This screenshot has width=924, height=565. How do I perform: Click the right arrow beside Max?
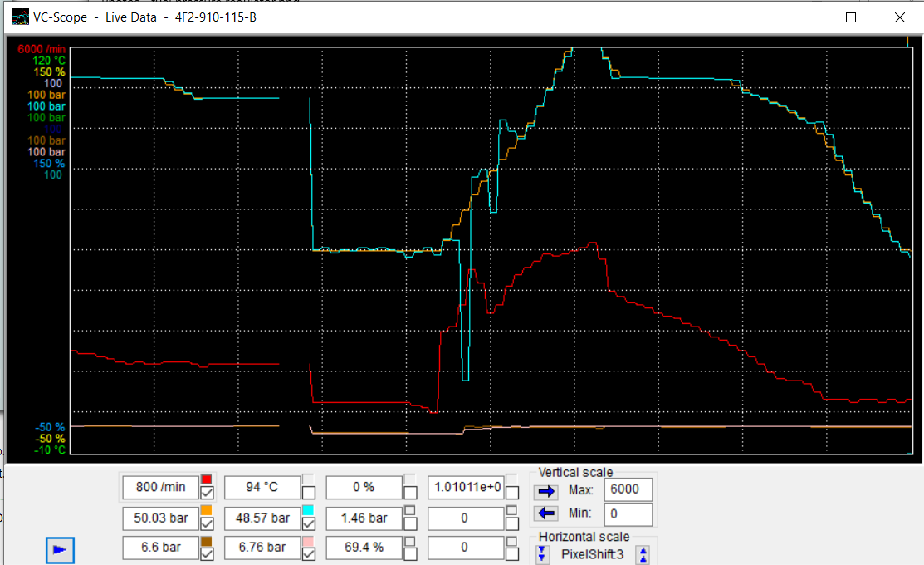click(546, 490)
